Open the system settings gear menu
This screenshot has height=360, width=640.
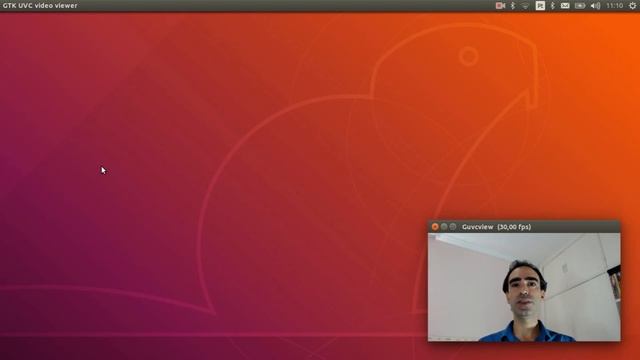633,6
